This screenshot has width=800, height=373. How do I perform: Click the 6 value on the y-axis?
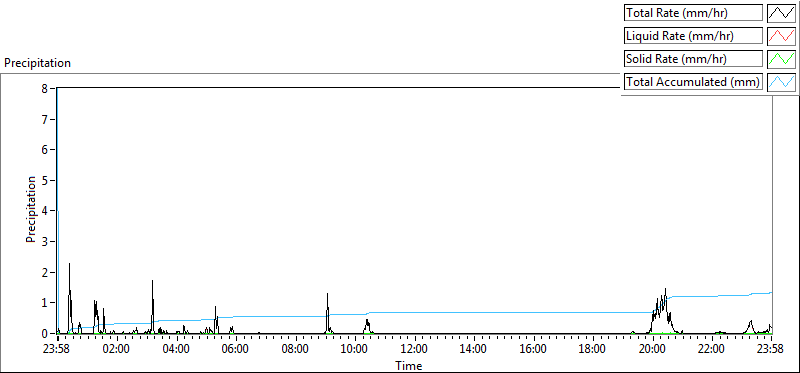(44, 150)
